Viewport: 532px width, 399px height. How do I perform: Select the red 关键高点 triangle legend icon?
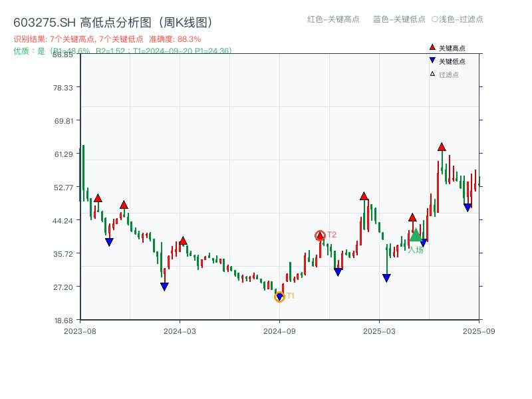coord(431,47)
